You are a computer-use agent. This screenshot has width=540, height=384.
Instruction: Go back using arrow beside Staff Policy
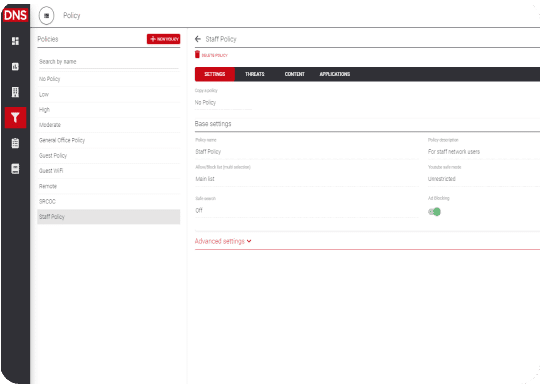pyautogui.click(x=198, y=39)
